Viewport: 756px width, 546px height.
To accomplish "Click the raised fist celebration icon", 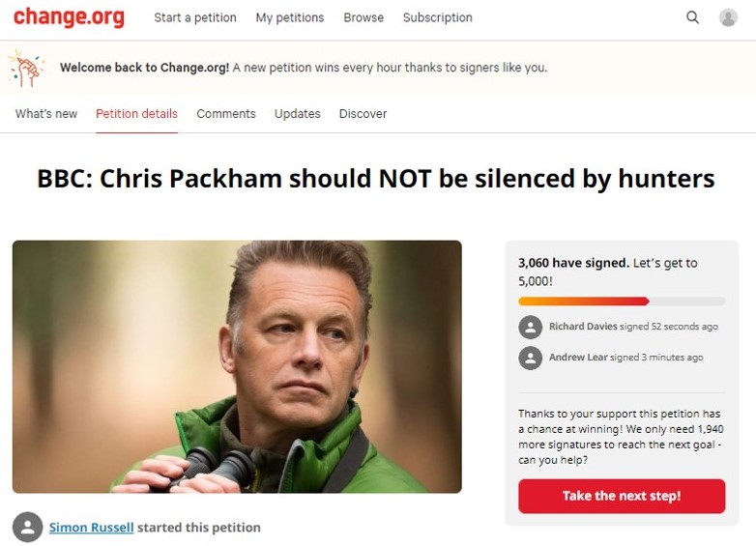I will point(26,68).
